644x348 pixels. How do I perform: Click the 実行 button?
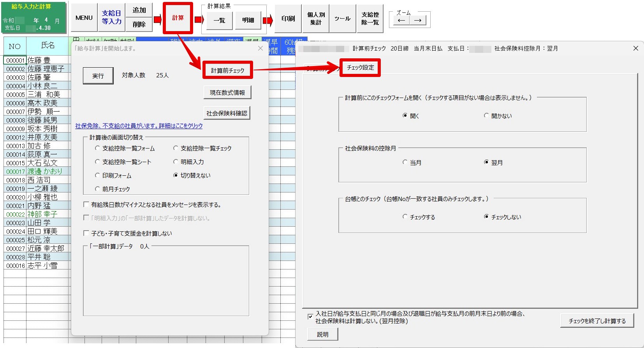coord(98,76)
